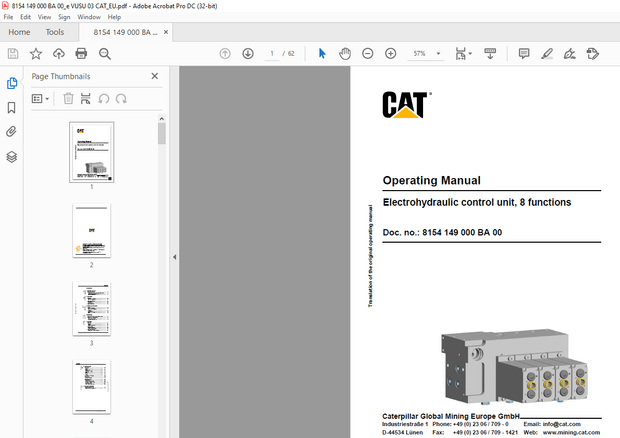This screenshot has height=438, width=620.
Task: Open the sign document pen tool
Action: pos(570,53)
